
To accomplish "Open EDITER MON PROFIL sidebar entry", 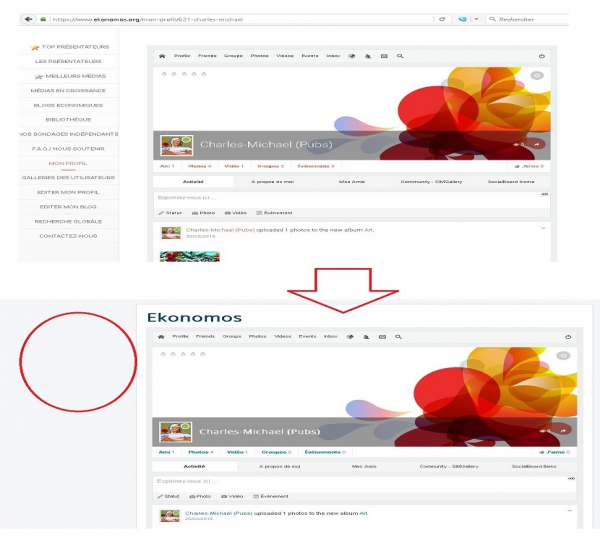I will [69, 192].
